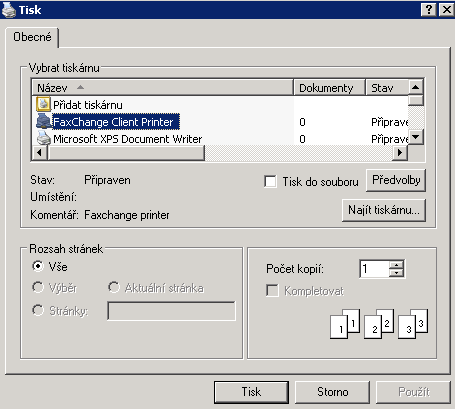The width and height of the screenshot is (455, 409).
Task: Switch to the Obecné tab
Action: click(x=32, y=37)
